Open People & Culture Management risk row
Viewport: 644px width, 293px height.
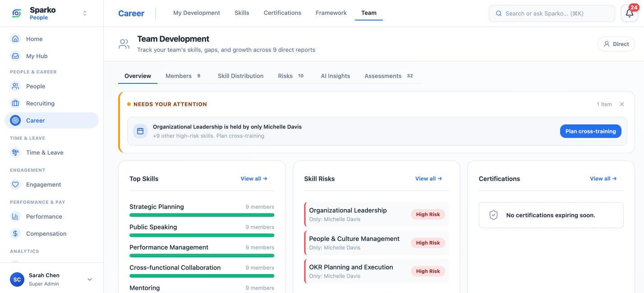pyautogui.click(x=377, y=243)
